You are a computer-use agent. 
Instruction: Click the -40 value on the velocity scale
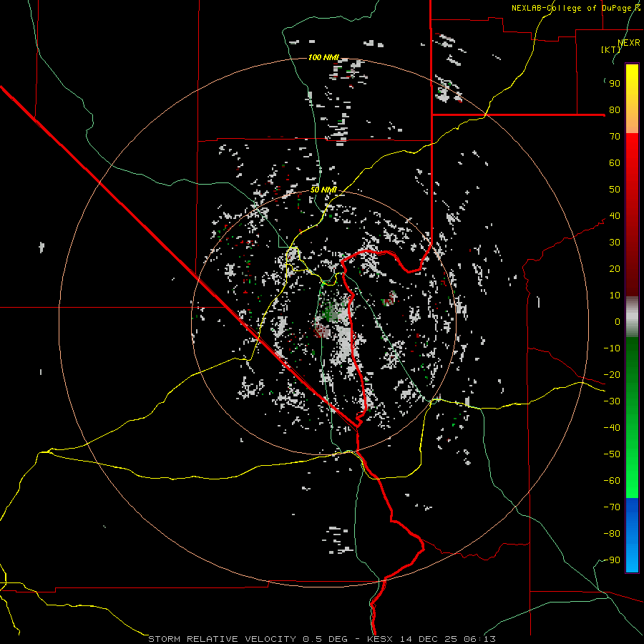pyautogui.click(x=612, y=428)
